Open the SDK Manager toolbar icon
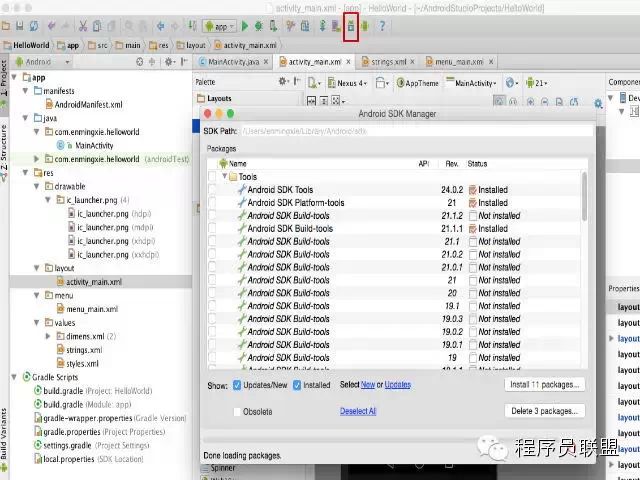640x480 pixels. tap(351, 27)
